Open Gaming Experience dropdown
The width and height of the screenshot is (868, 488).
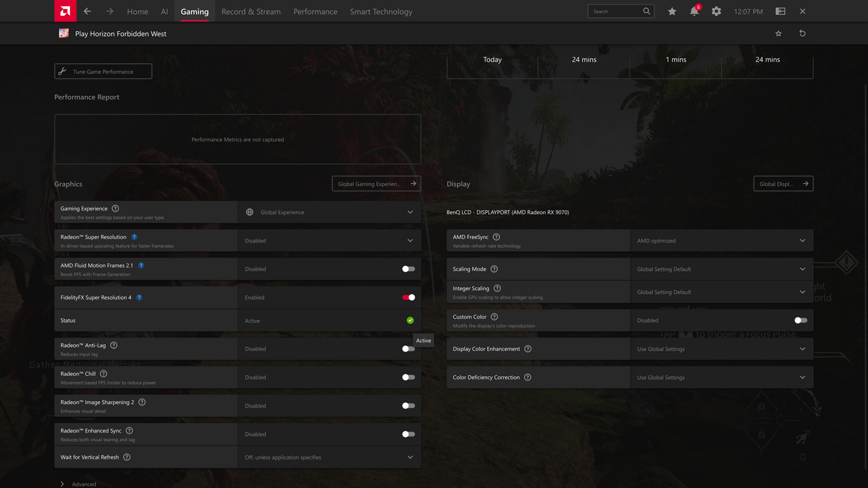coord(329,212)
